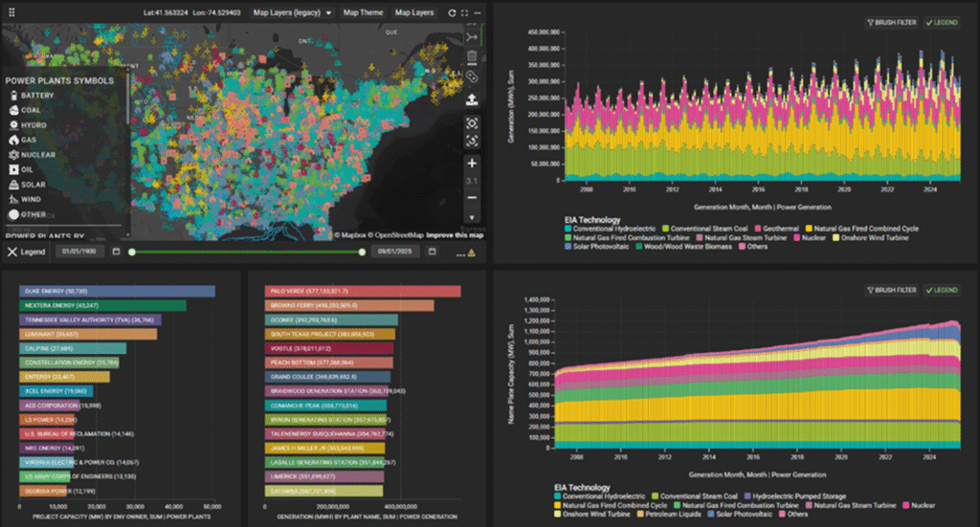Image resolution: width=980 pixels, height=527 pixels.
Task: Click the upload export icon on map
Action: [x=472, y=99]
